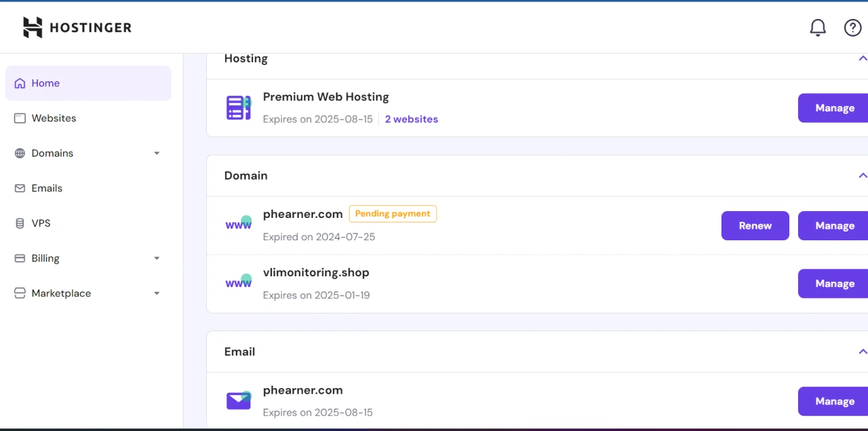Viewport: 868px width, 431px height.
Task: Click 'Expires on 2025-01-19' text
Action: pos(317,295)
